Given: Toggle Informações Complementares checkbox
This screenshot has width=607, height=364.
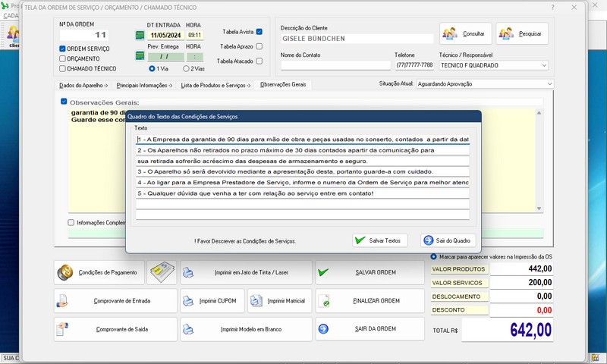Looking at the screenshot, I should [x=71, y=222].
